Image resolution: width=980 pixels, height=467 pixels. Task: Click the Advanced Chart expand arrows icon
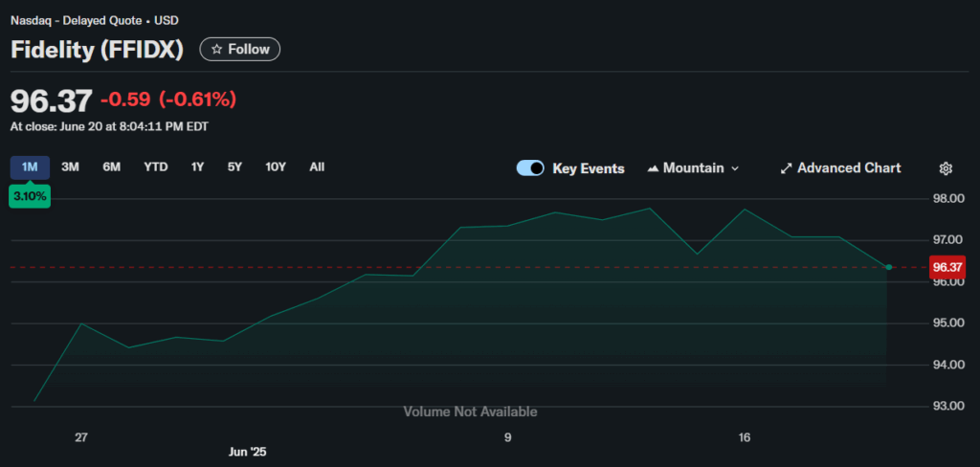coord(787,168)
